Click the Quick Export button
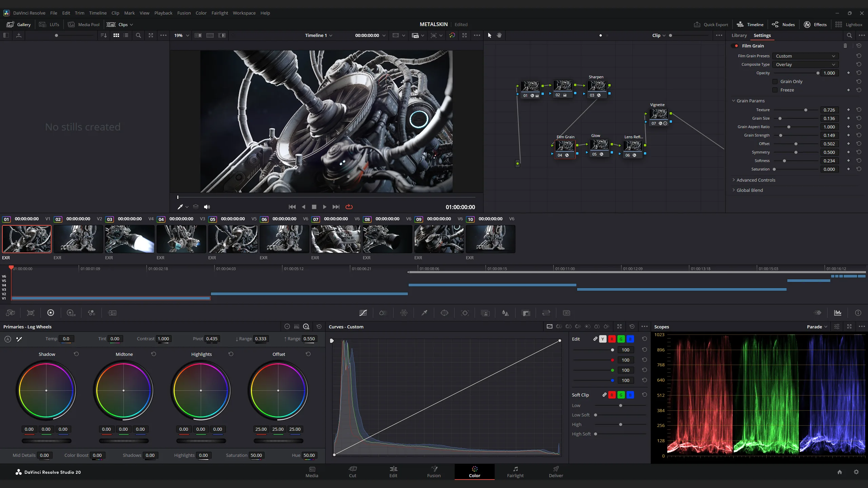Screen dimensions: 868x488 tap(711, 24)
